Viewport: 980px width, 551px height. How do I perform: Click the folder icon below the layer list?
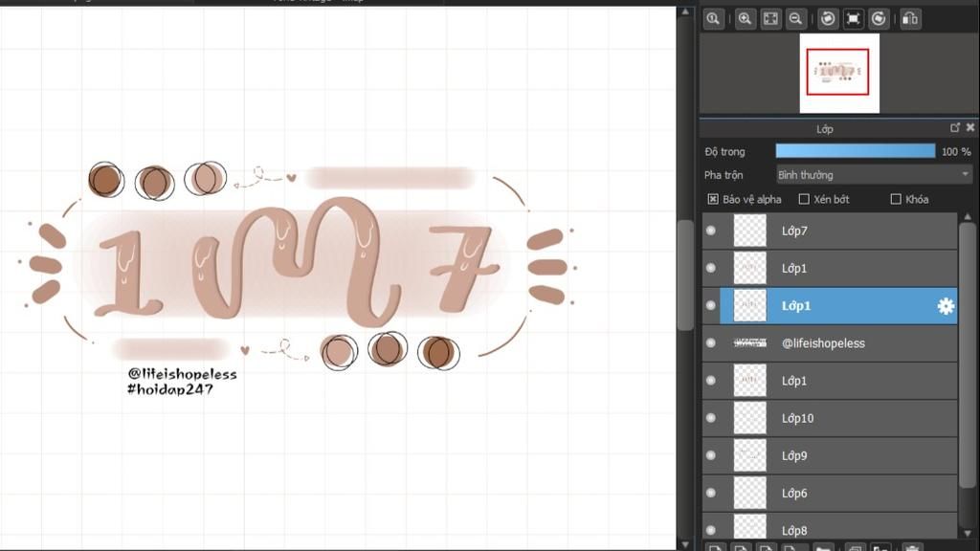coord(822,547)
